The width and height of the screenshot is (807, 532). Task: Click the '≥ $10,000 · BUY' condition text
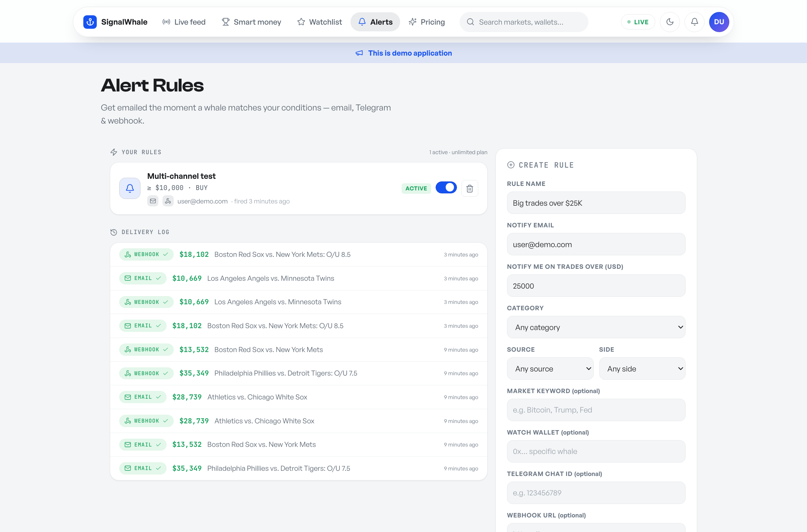[x=177, y=188]
